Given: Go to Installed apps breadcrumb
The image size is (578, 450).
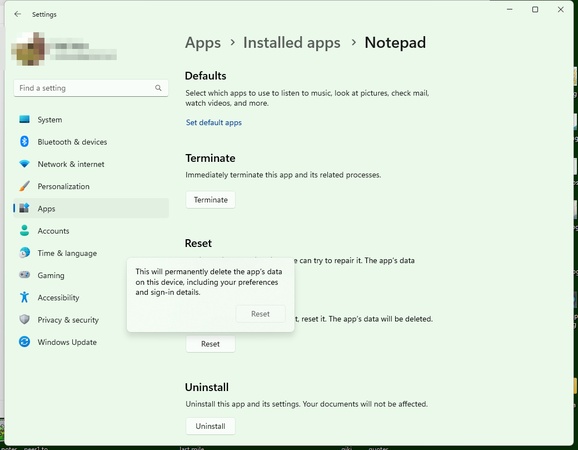Looking at the screenshot, I should coord(292,43).
